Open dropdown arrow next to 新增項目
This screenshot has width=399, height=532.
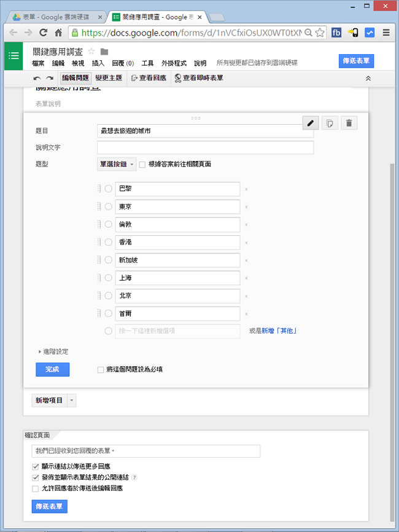[72, 401]
